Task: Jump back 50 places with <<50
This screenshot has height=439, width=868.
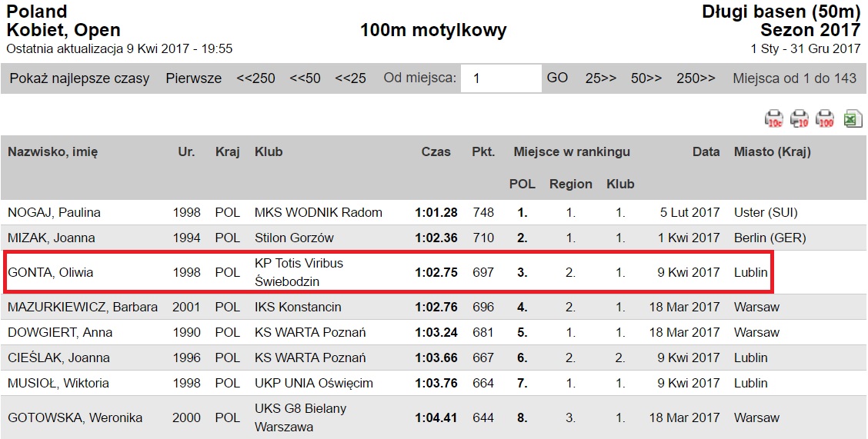Action: pyautogui.click(x=305, y=78)
